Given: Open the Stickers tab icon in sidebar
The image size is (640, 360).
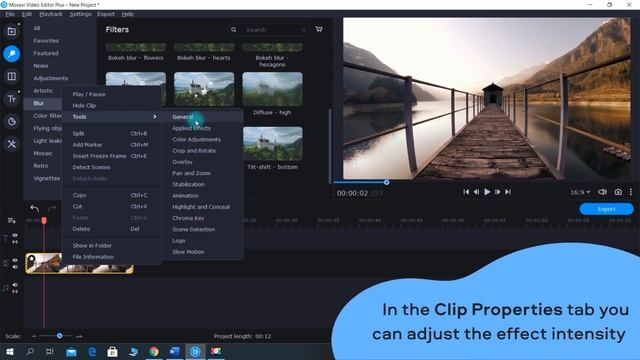Looking at the screenshot, I should (x=11, y=121).
